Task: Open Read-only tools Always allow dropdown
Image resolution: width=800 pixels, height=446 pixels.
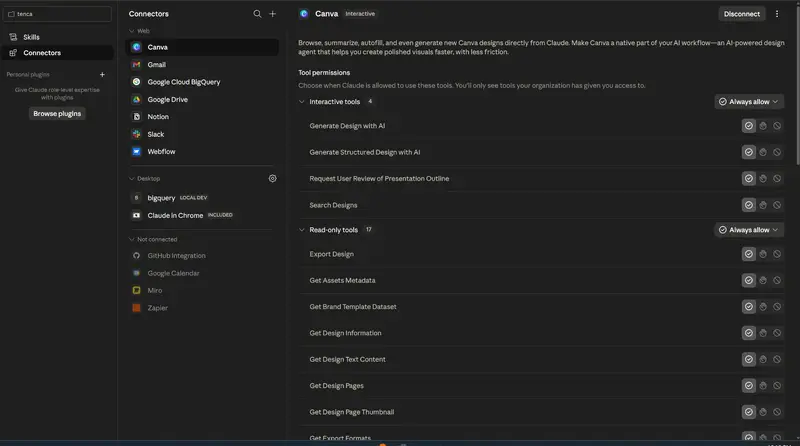Action: pos(748,230)
